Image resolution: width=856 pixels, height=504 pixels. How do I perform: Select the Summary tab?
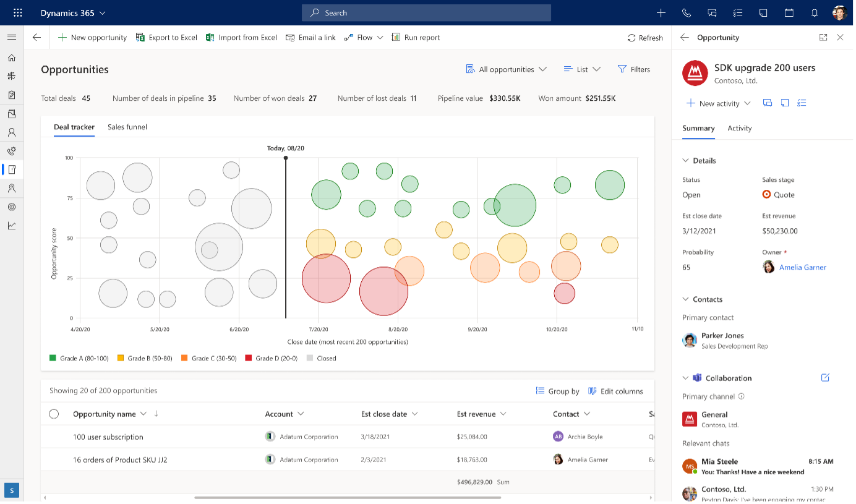pyautogui.click(x=698, y=128)
